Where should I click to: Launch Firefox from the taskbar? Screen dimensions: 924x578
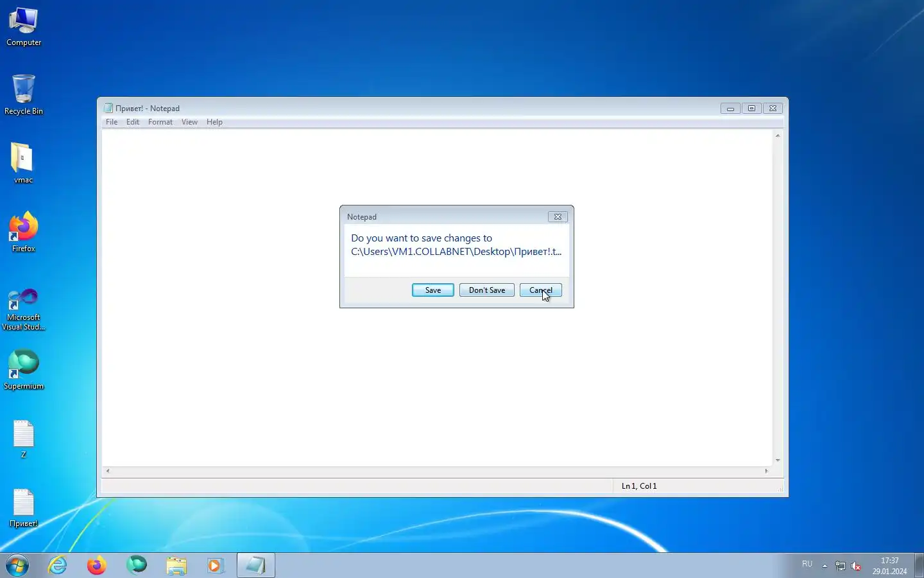coord(97,565)
